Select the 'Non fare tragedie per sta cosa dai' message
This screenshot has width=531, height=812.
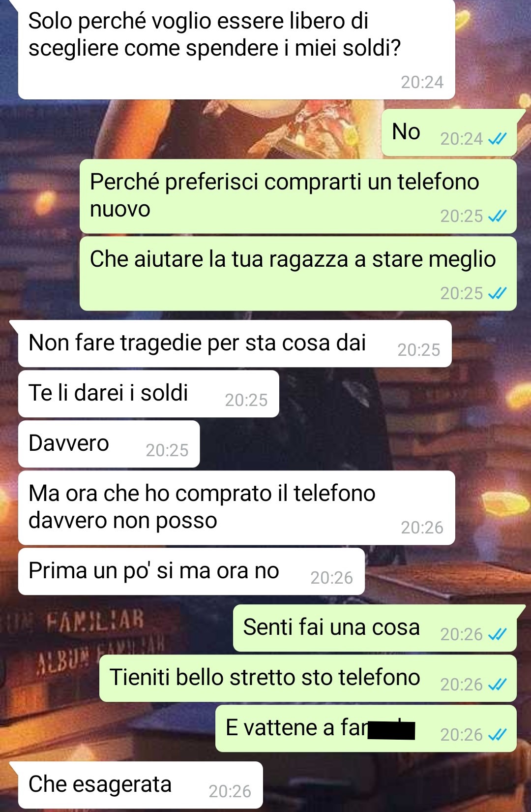click(235, 344)
